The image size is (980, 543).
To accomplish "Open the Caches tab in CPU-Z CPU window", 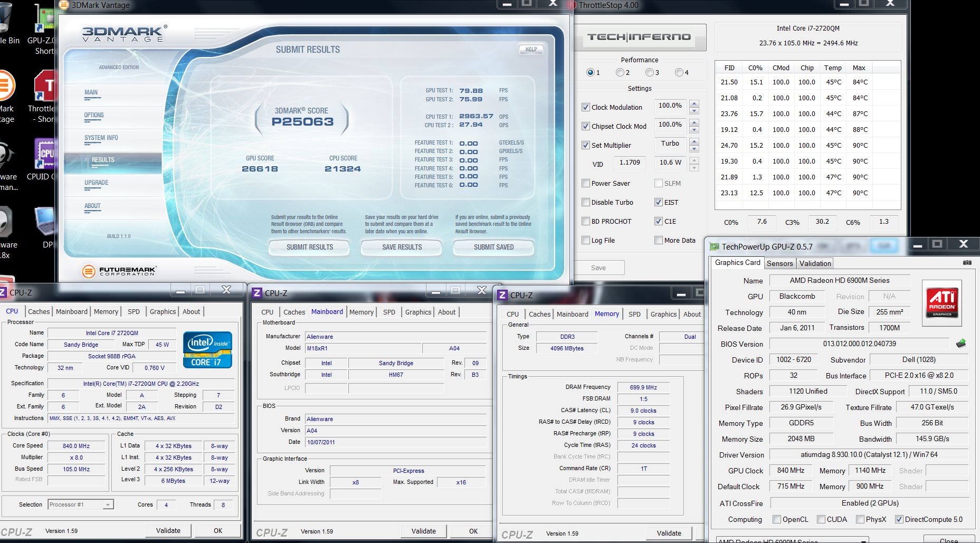I will click(39, 311).
